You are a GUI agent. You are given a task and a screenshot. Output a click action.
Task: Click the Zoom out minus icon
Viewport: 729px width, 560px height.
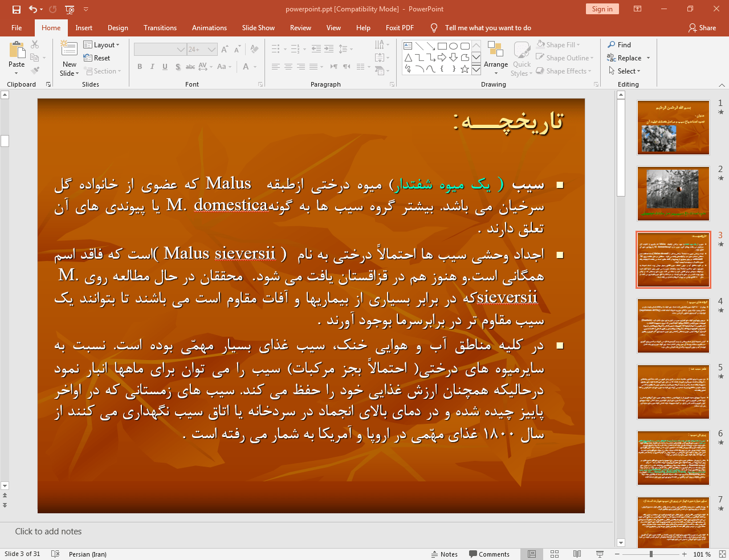pos(617,554)
